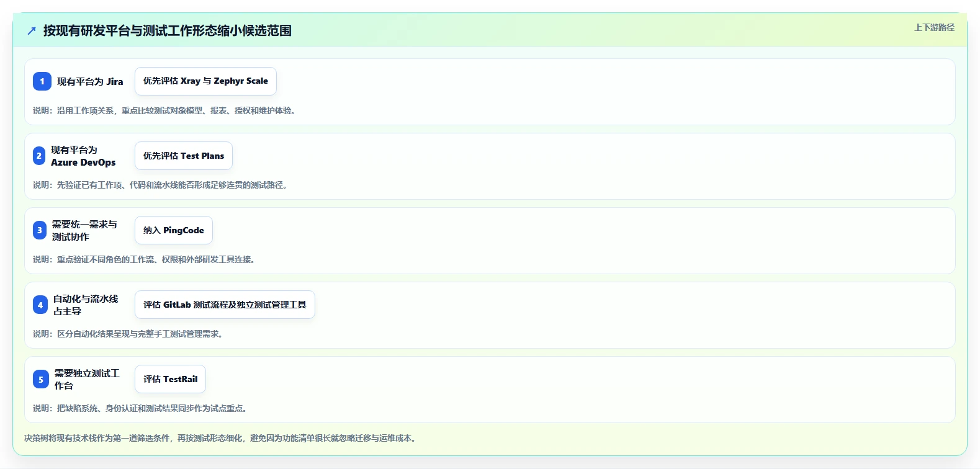Click the arrow icon beside the title
This screenshot has width=980, height=469.
point(32,30)
